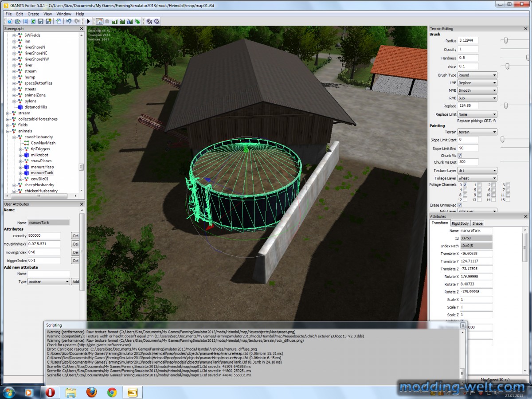Image resolution: width=532 pixels, height=399 pixels.
Task: Click the transform group icon beside animals
Action: (x=14, y=131)
